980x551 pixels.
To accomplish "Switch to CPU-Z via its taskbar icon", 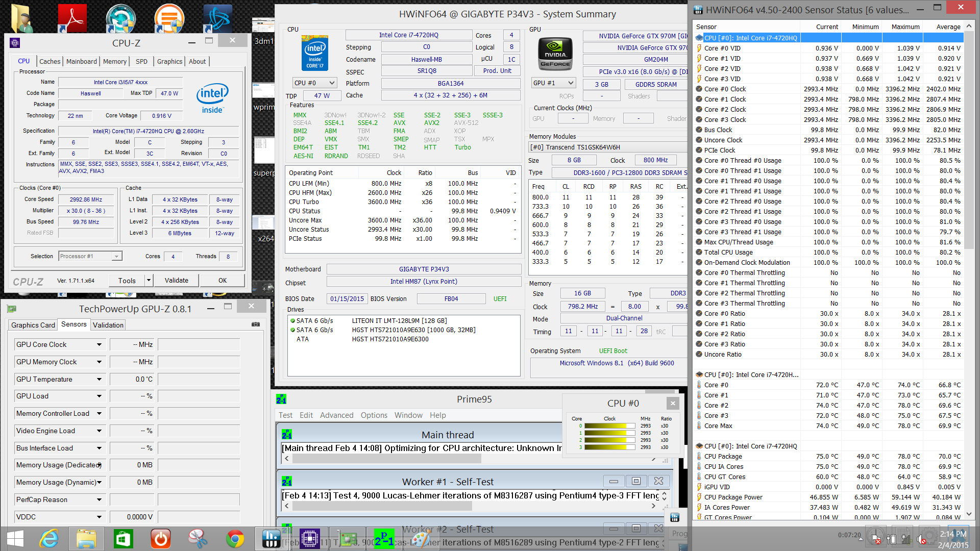I will pyautogui.click(x=309, y=539).
